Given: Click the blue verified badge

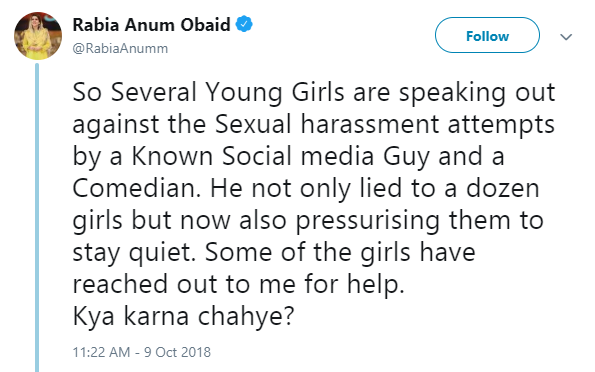Looking at the screenshot, I should [x=244, y=24].
